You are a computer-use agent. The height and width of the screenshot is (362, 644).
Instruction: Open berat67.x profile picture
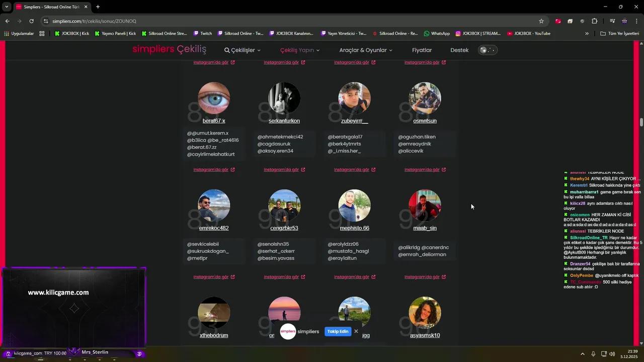click(214, 99)
